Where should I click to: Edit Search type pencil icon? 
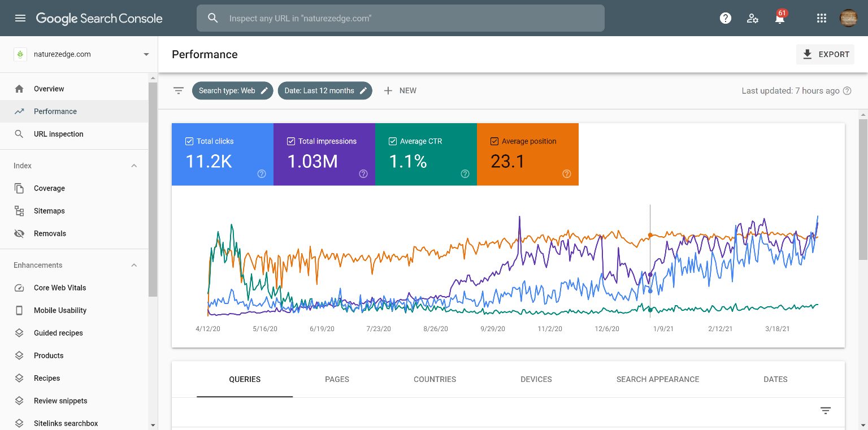click(264, 90)
